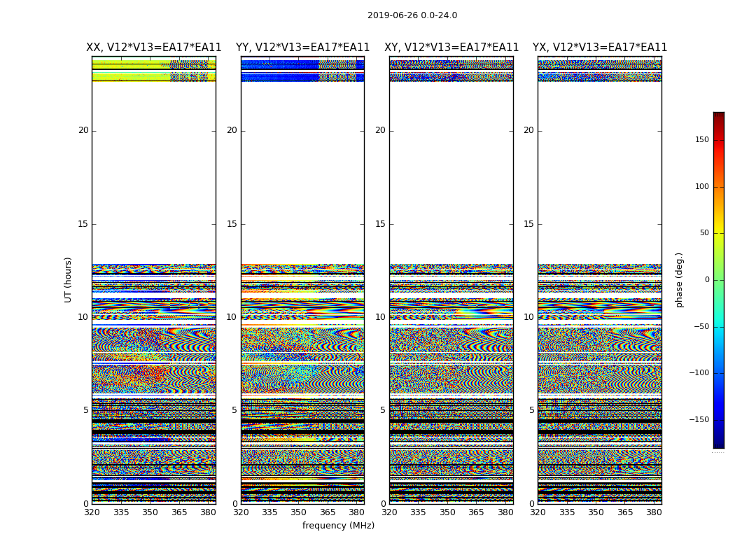This screenshot has height=560, width=735.
Task: Click colorbar tick label −100
Action: (x=699, y=373)
